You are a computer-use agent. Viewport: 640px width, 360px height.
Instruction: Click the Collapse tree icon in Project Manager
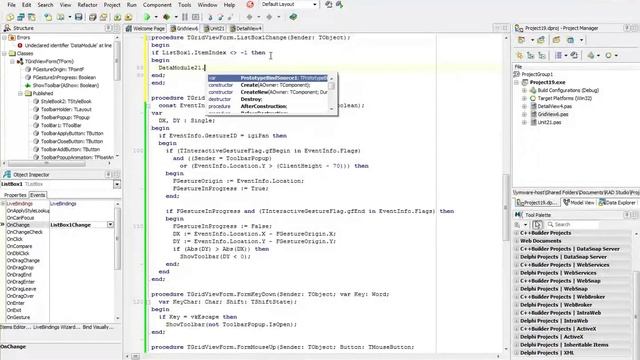tap(542, 56)
